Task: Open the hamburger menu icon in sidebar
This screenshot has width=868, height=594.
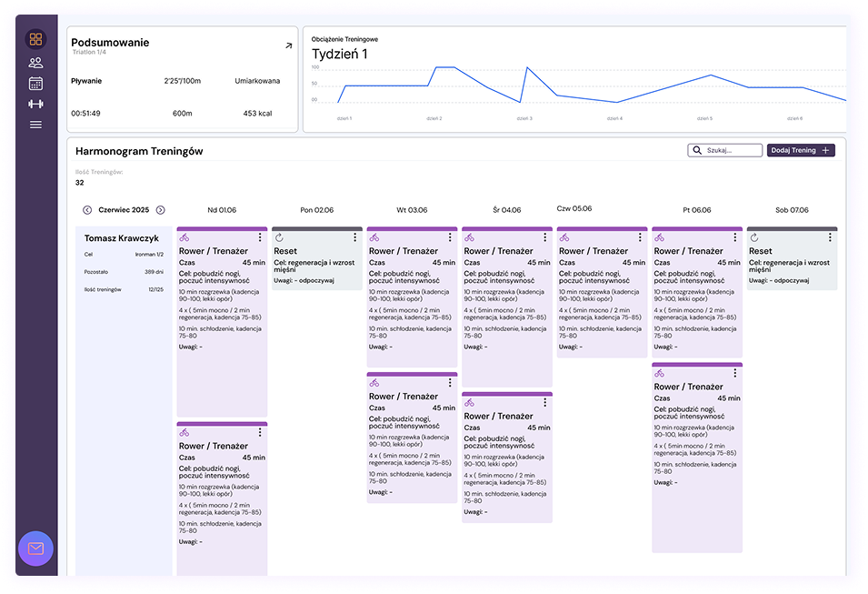Action: [35, 125]
